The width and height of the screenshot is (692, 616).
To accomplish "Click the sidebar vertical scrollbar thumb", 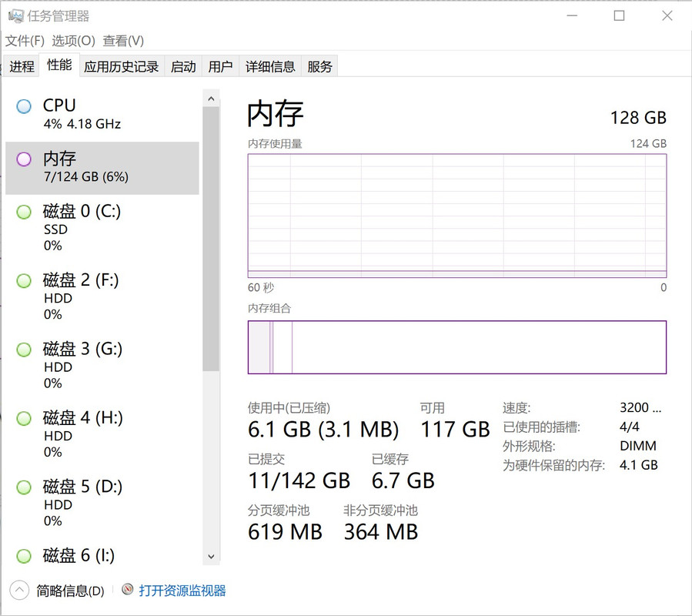I will [x=211, y=239].
